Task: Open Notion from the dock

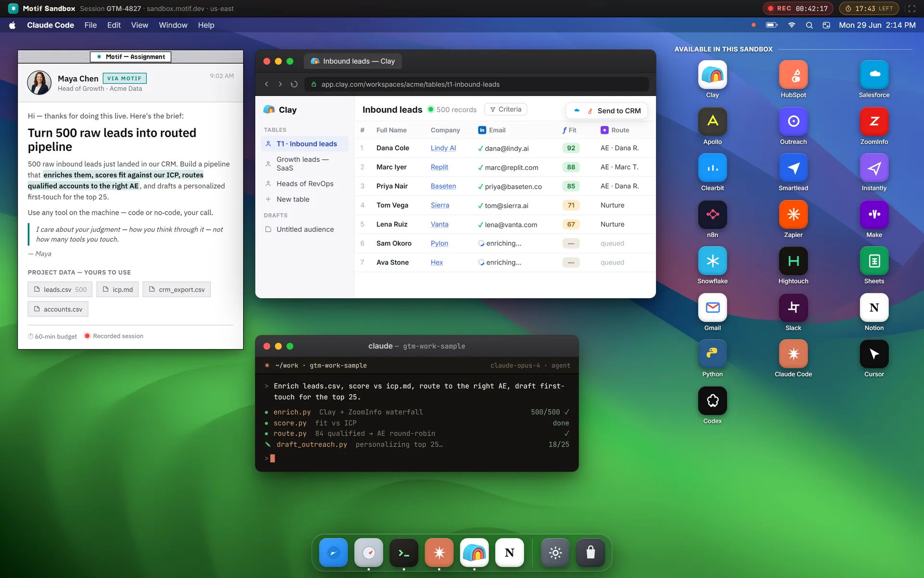Action: [509, 552]
